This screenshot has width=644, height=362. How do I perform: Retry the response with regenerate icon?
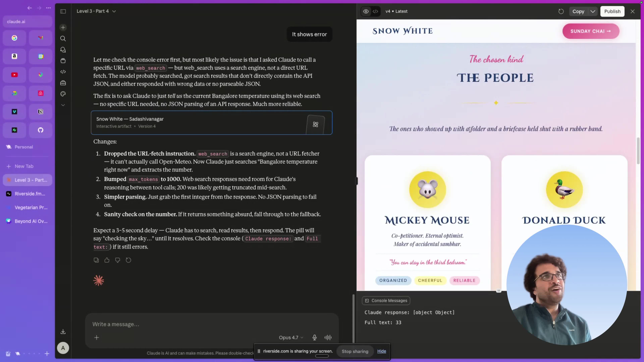128,260
